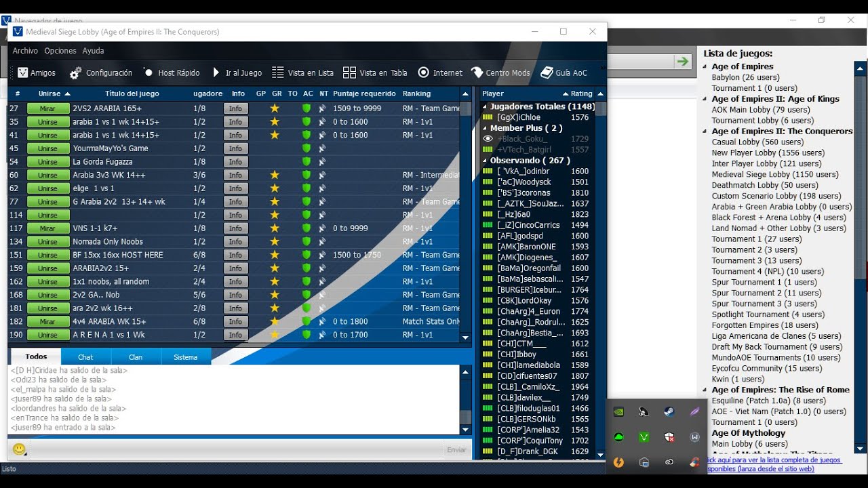
Task: Collapse the Age of Empires game group
Action: pos(705,67)
